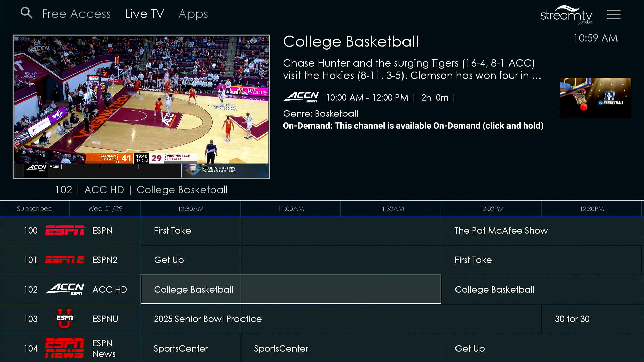Image resolution: width=644 pixels, height=362 pixels.
Task: Select The Pat McAfee Show on ESPN
Action: [x=542, y=231]
